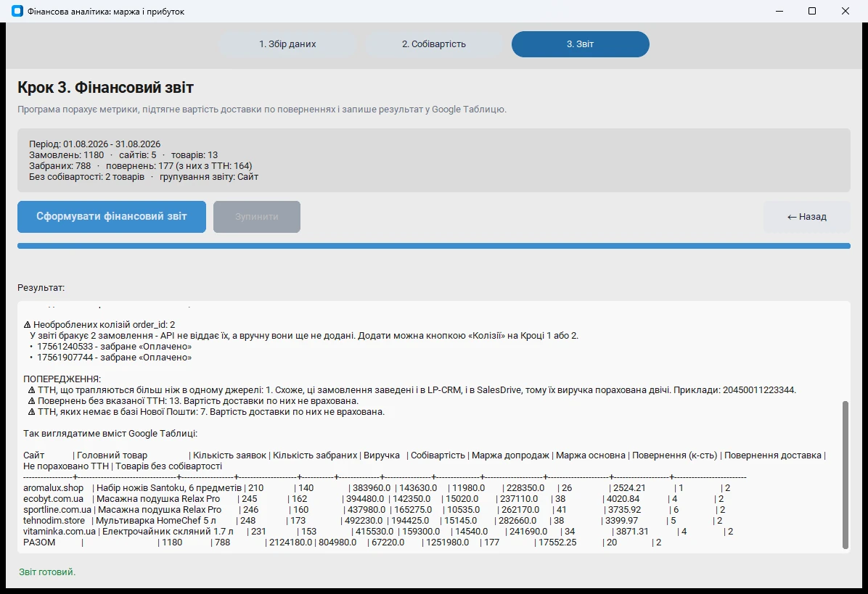Click 'Сформувати фінансовий звіт' button

coord(112,217)
